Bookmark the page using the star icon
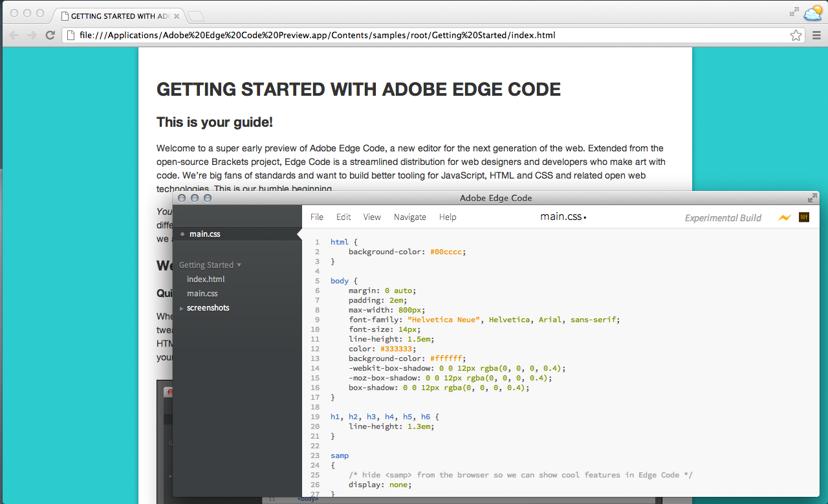Viewport: 828px width, 504px height. (x=796, y=35)
